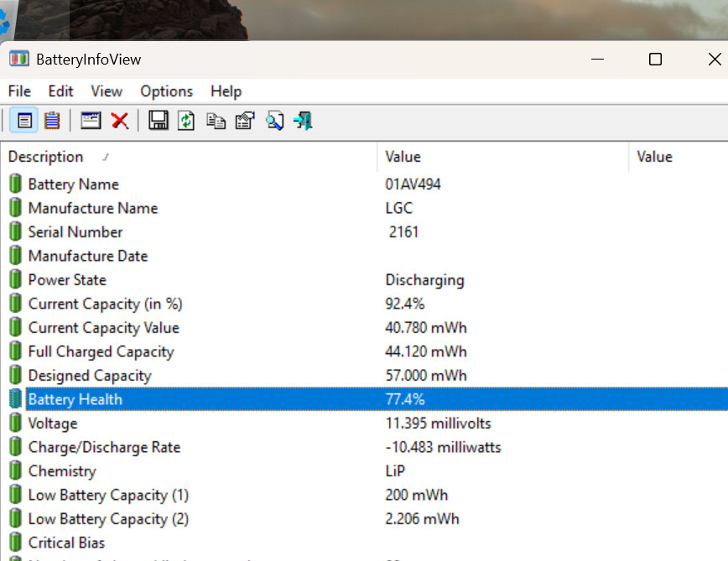The width and height of the screenshot is (728, 561).
Task: Select the Battery Health row
Action: (x=75, y=399)
